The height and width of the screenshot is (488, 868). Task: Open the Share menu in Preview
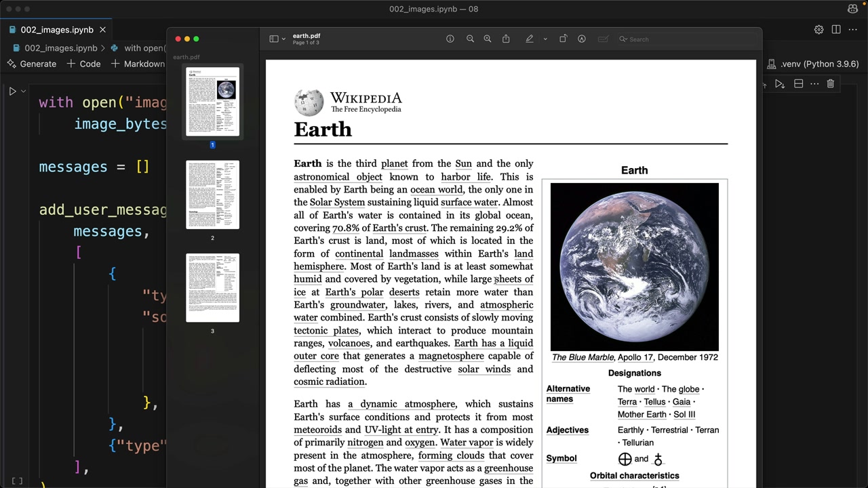(506, 39)
